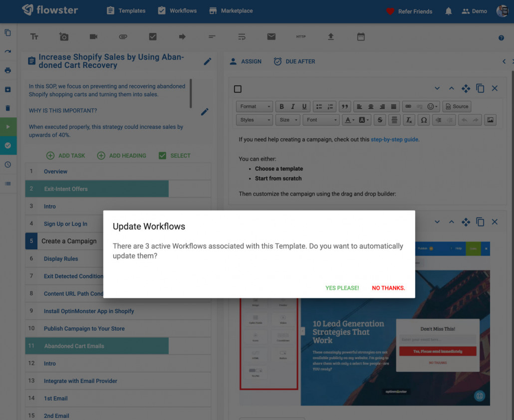Screen dimensions: 514x420
Task: Click the file upload toolbar icon
Action: tap(331, 36)
